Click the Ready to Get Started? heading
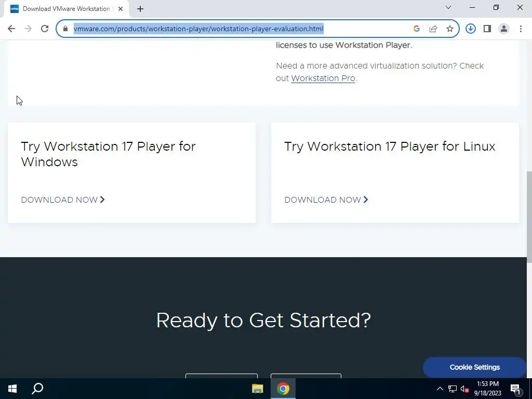 click(263, 320)
